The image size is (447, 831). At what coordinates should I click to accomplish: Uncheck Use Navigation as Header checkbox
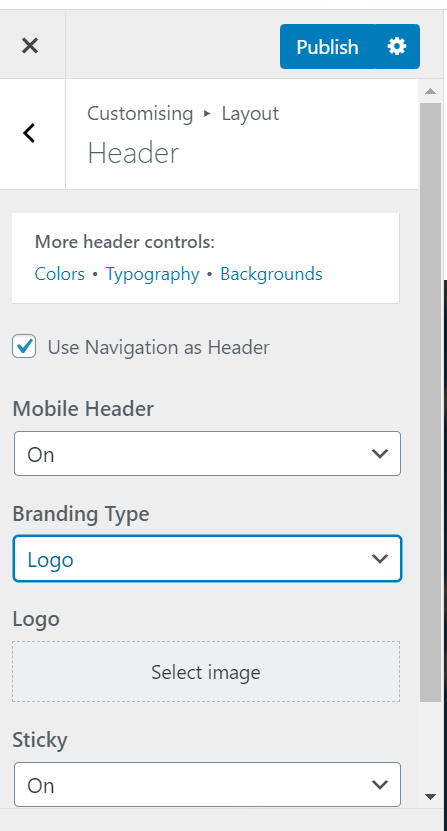pos(24,347)
